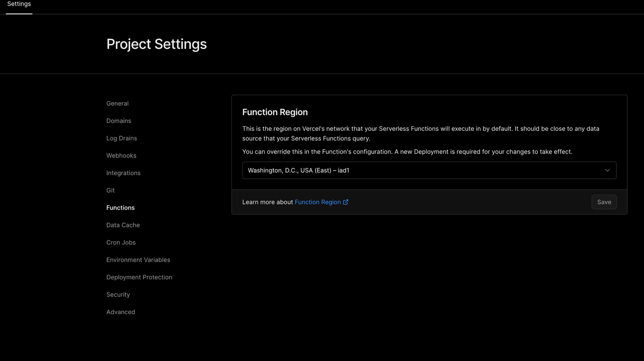Image resolution: width=644 pixels, height=361 pixels.
Task: Navigate to Integrations settings
Action: [123, 173]
